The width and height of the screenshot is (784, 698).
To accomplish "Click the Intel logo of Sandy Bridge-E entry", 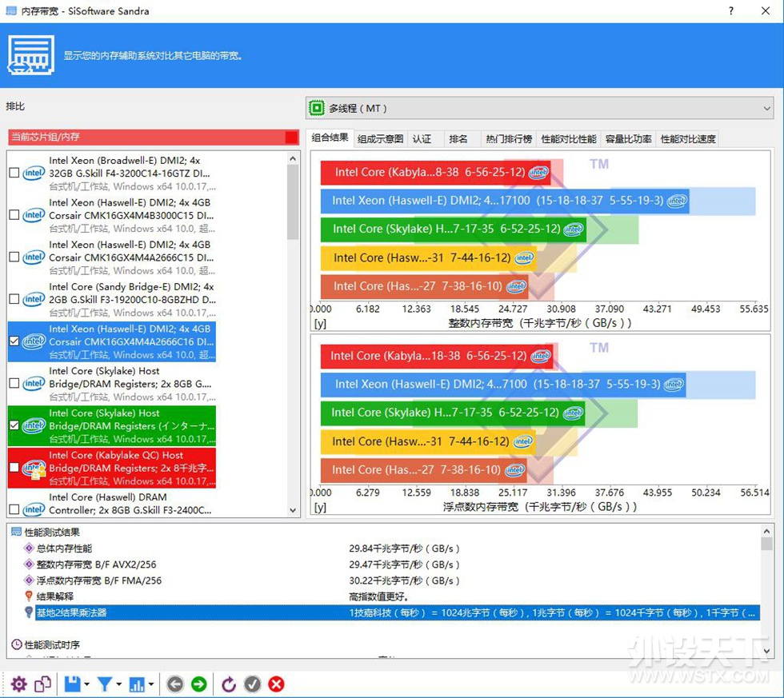I will click(x=34, y=299).
